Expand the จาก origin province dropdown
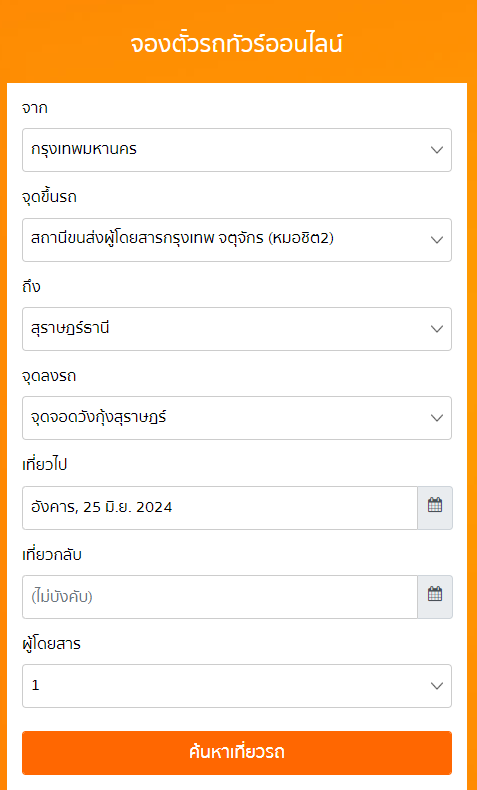The image size is (477, 790). point(237,150)
